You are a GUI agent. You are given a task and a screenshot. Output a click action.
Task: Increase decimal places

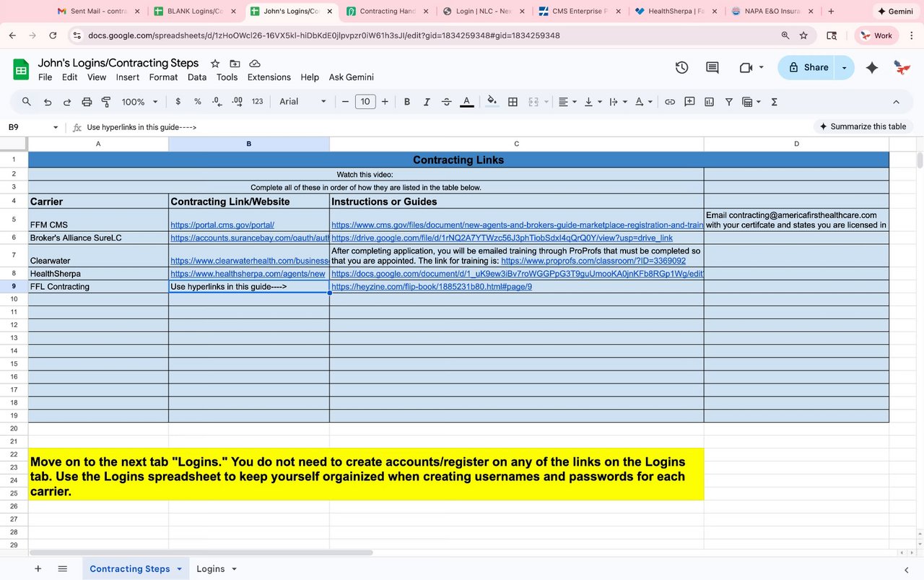237,102
